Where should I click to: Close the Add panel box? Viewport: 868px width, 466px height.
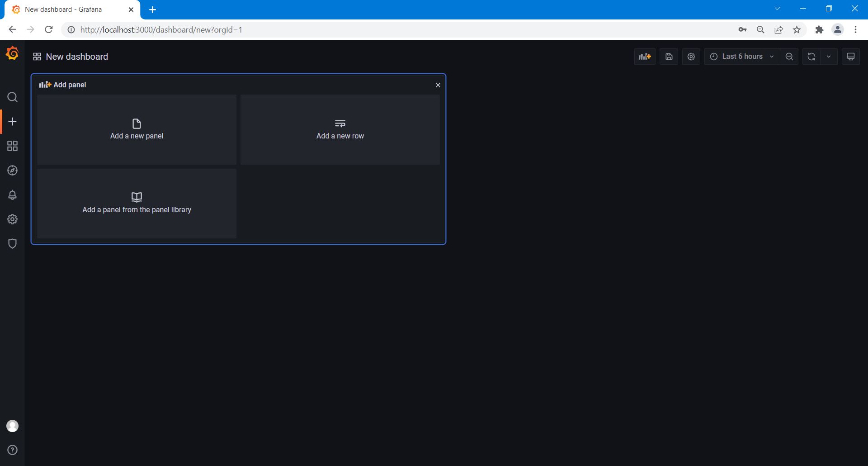(438, 85)
